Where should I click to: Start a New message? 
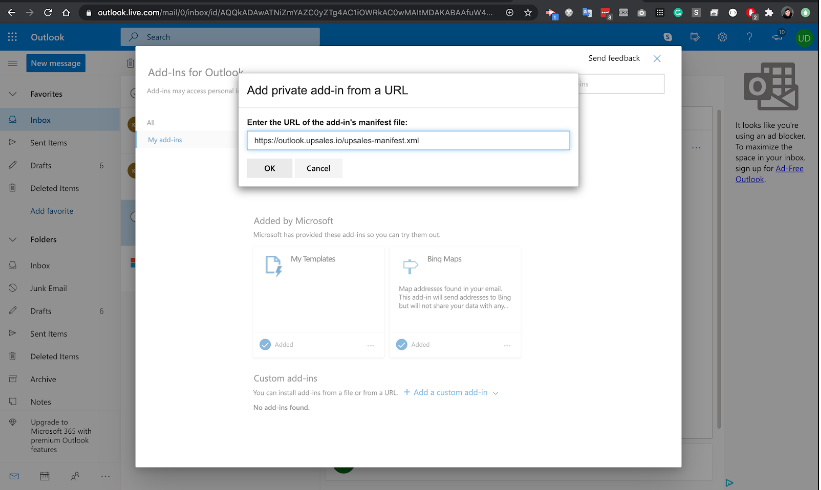click(56, 63)
